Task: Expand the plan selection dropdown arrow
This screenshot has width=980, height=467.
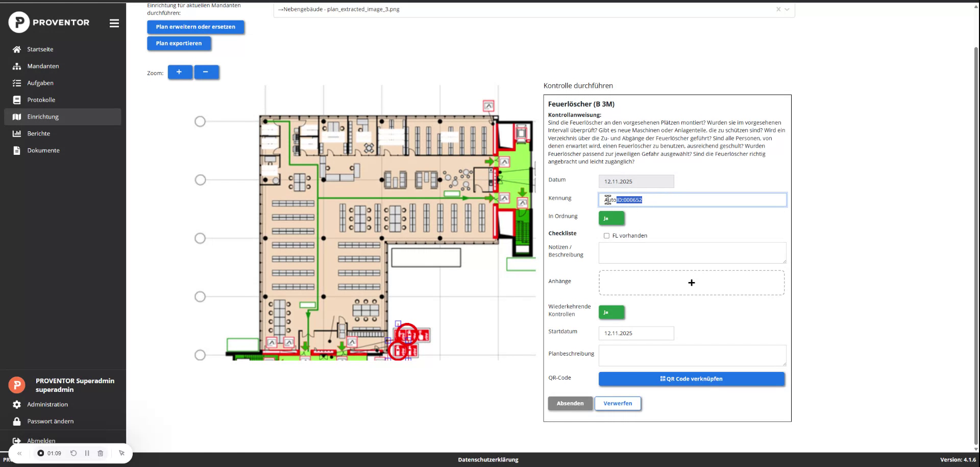Action: coord(787,9)
